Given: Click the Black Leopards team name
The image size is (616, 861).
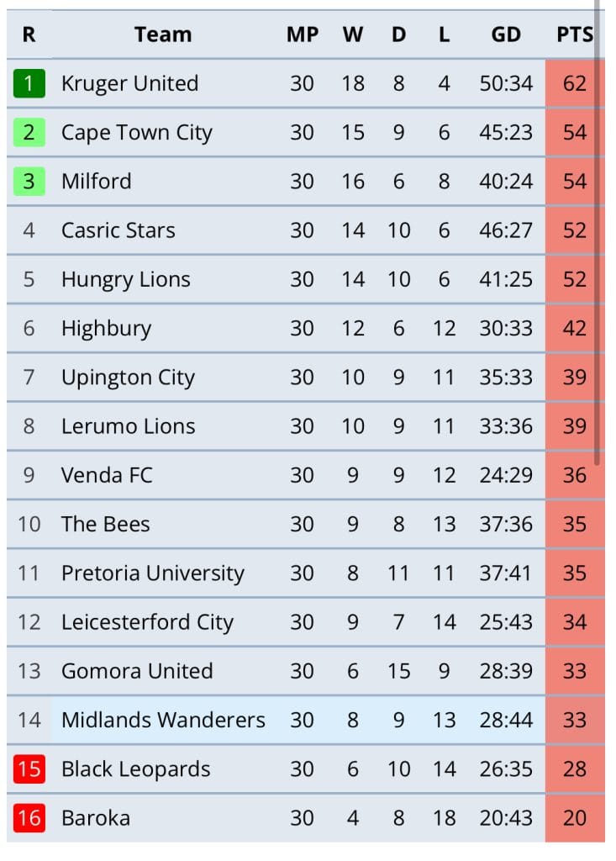Looking at the screenshot, I should point(135,769).
